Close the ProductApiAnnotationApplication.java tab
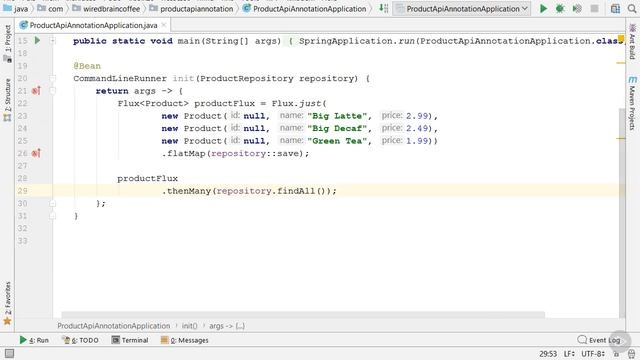This screenshot has width=640, height=360. pos(164,25)
